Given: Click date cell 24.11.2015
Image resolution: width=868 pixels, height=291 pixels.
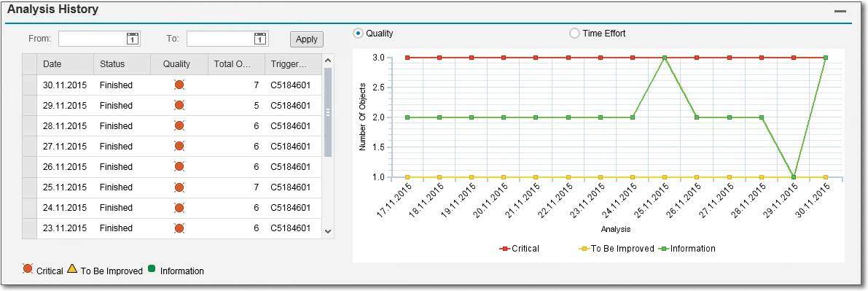Looking at the screenshot, I should (65, 208).
